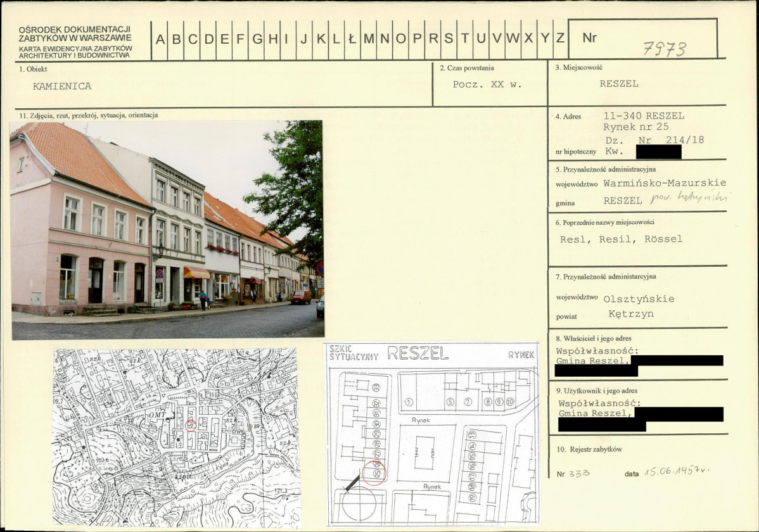Click the previous names 'Resl, Resil, Rössel'
759x532 pixels.
pos(622,239)
